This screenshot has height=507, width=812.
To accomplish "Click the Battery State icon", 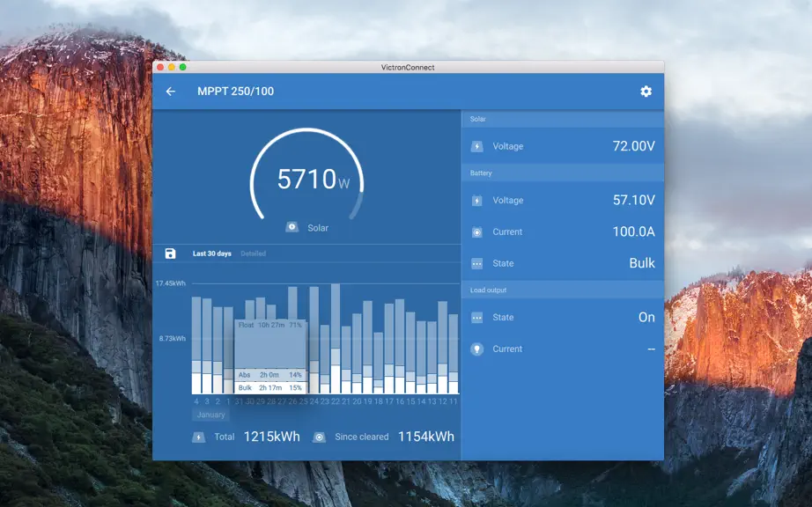I will point(477,264).
